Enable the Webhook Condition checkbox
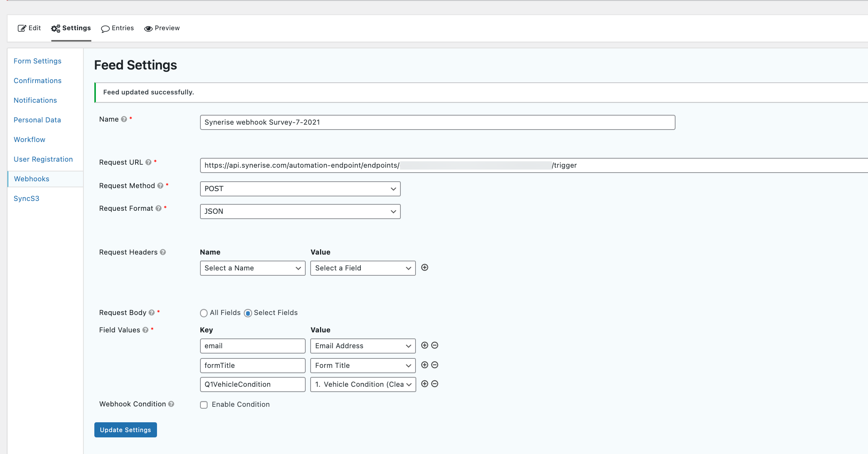 click(204, 405)
